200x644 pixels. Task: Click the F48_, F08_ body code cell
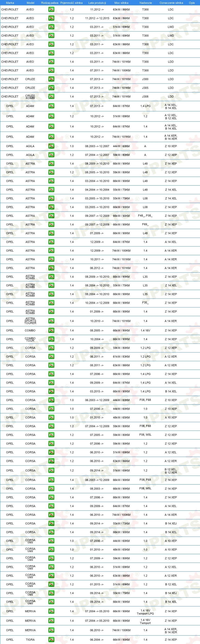(x=145, y=216)
